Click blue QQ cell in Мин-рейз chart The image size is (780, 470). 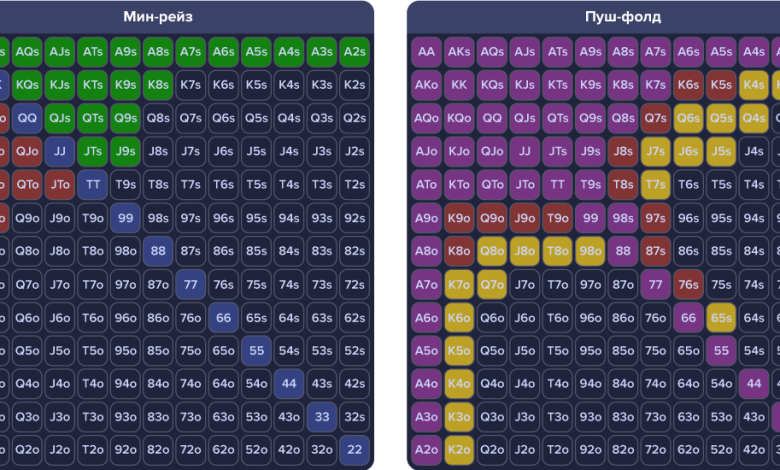coord(27,118)
